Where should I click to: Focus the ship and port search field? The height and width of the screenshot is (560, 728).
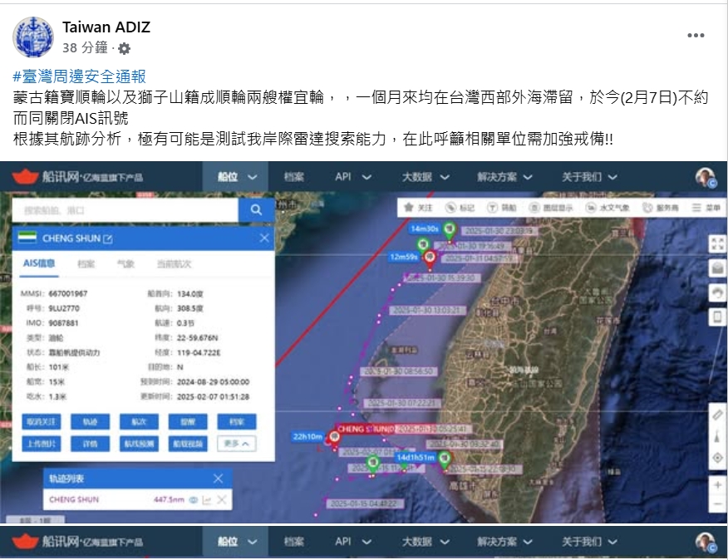coord(125,210)
